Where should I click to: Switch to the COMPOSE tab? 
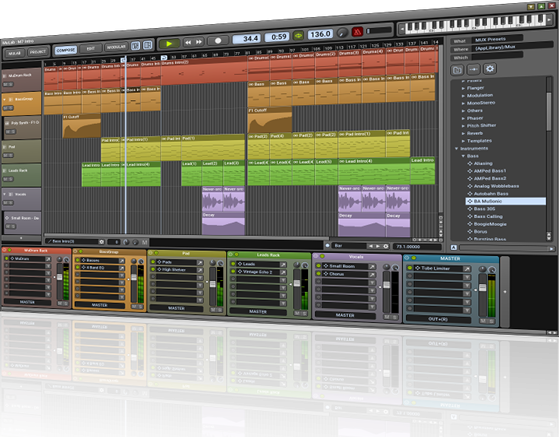66,50
